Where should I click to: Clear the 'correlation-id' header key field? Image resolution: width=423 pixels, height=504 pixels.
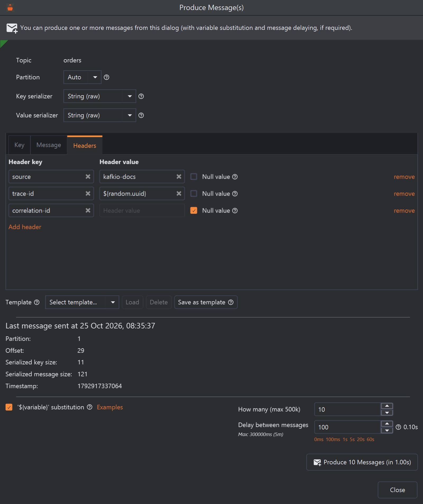(x=88, y=210)
